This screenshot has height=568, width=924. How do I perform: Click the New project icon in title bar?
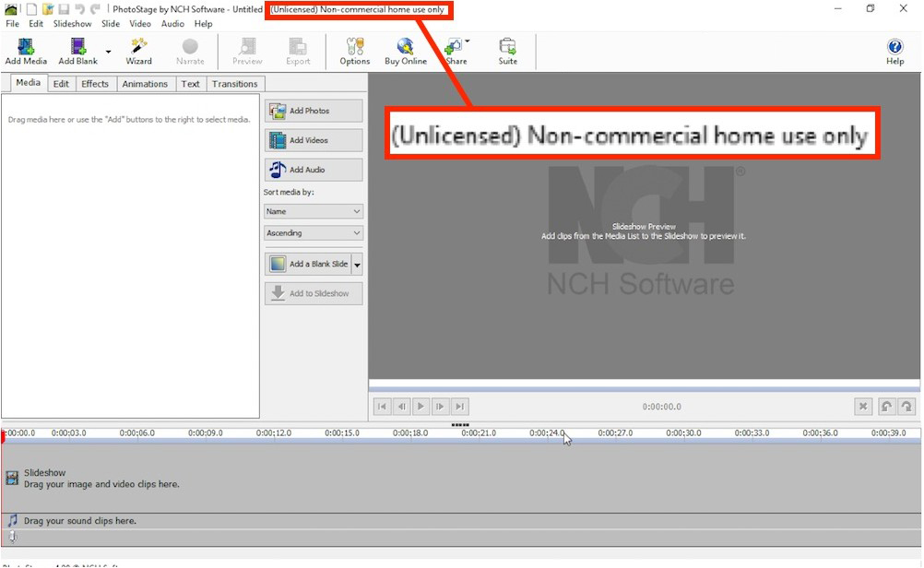click(32, 9)
